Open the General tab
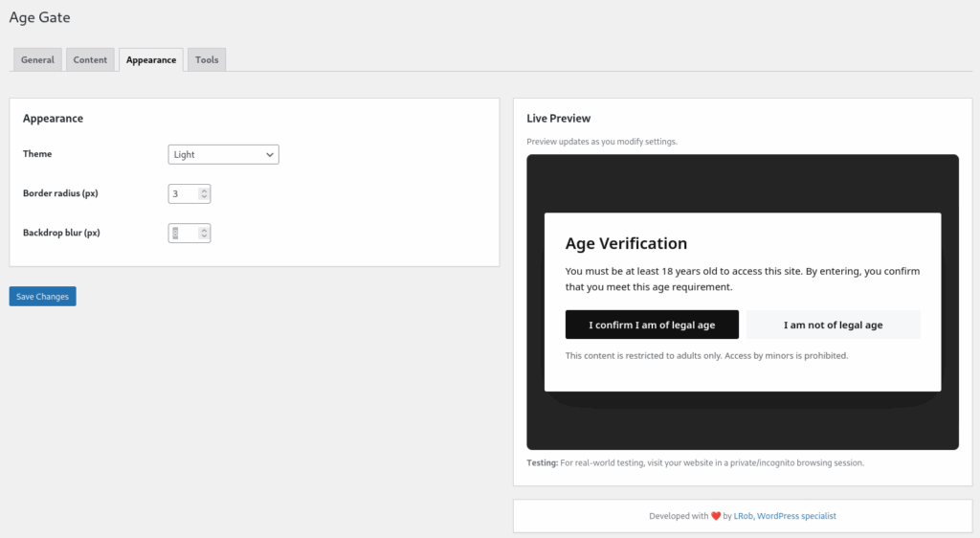The height and width of the screenshot is (538, 980). tap(37, 59)
